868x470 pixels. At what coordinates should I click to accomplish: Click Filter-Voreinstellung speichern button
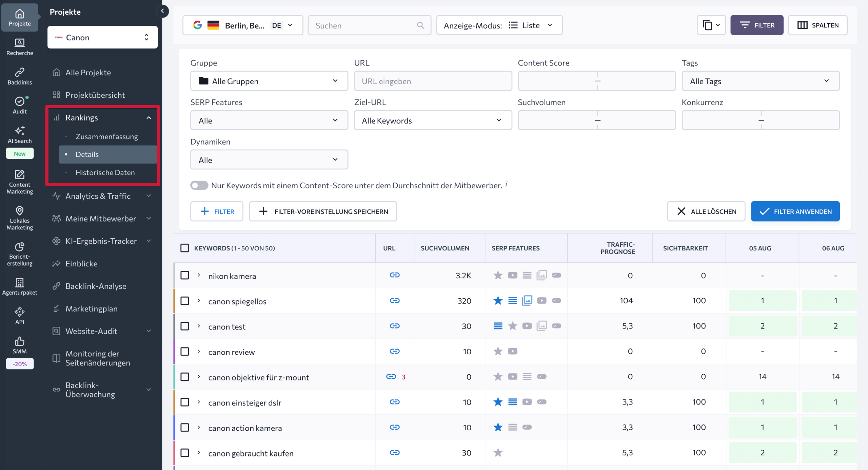[323, 211]
